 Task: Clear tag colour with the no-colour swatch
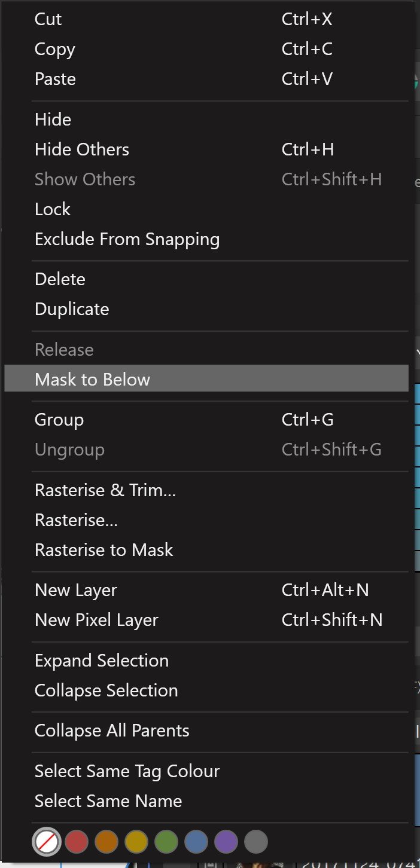point(47,842)
